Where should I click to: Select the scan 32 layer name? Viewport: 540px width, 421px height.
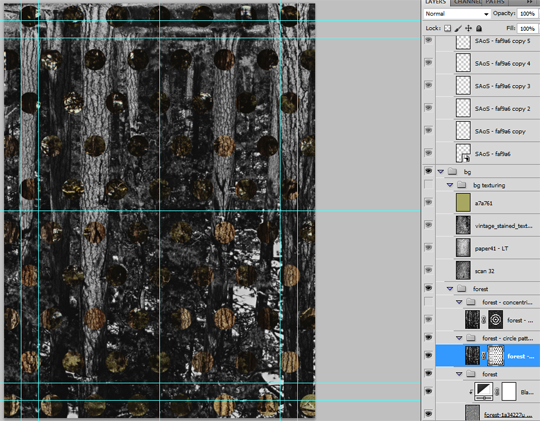pos(485,271)
